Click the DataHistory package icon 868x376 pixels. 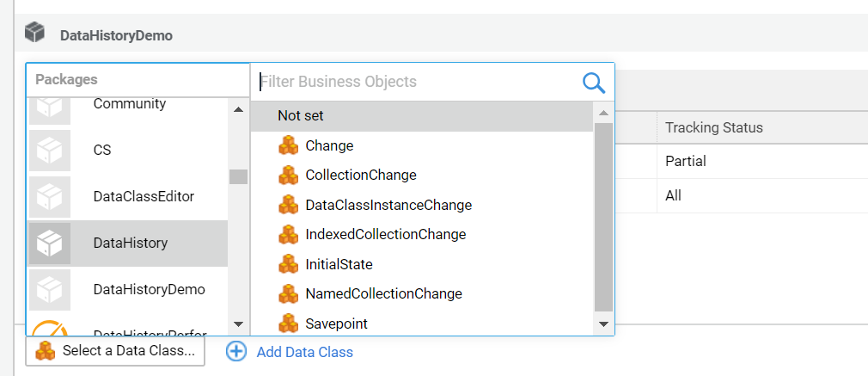[50, 243]
